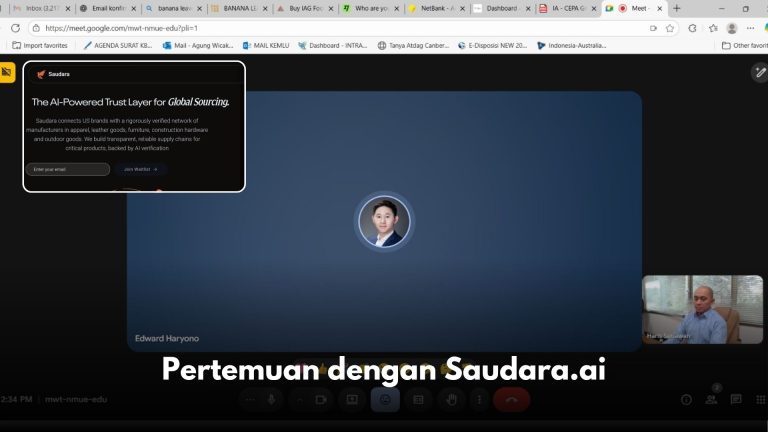
Task: Open E-Disposisi NEW 20 bookmark
Action: 492,46
